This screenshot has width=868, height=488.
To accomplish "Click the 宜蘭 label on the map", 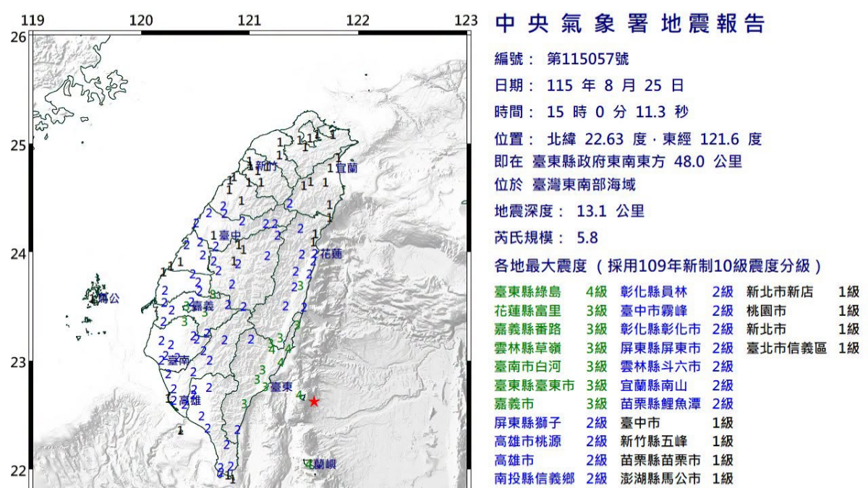I will tap(348, 167).
